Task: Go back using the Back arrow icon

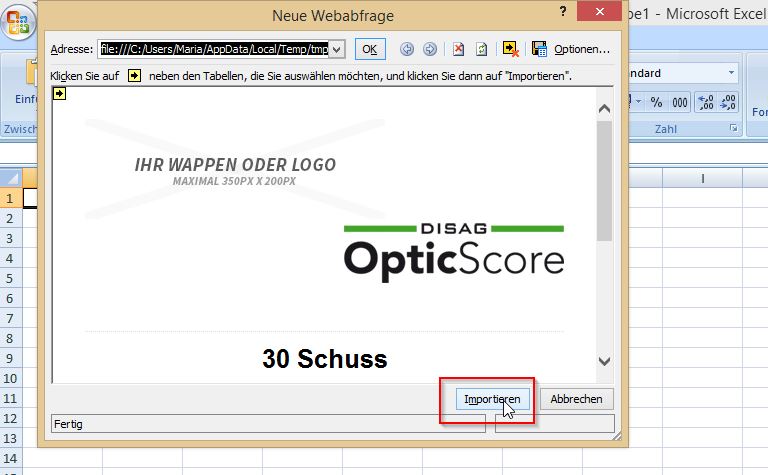Action: click(407, 49)
